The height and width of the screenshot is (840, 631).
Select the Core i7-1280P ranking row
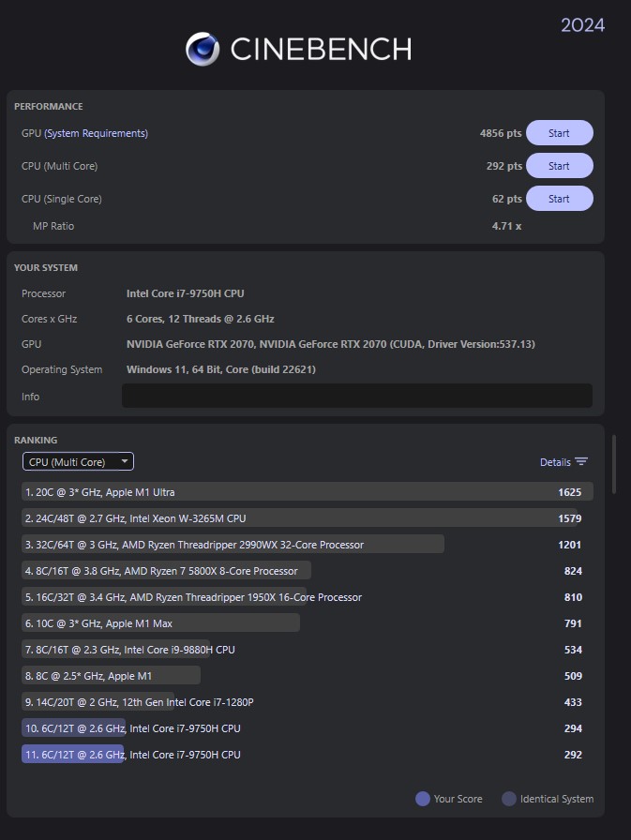[x=307, y=702]
